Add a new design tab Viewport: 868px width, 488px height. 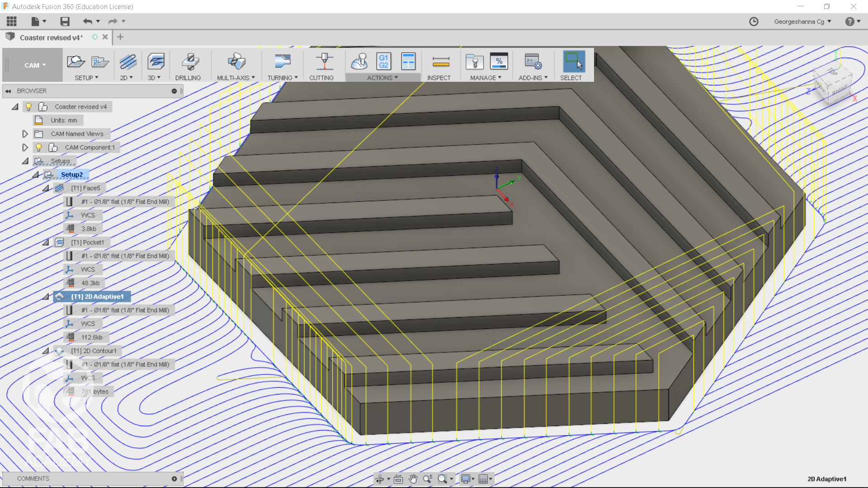120,37
